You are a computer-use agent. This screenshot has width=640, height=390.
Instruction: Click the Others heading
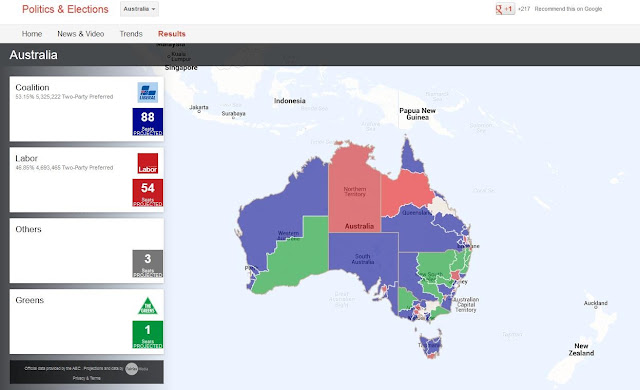(29, 229)
